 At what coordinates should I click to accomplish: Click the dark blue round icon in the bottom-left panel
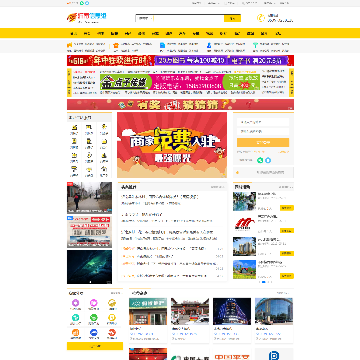pos(94,332)
